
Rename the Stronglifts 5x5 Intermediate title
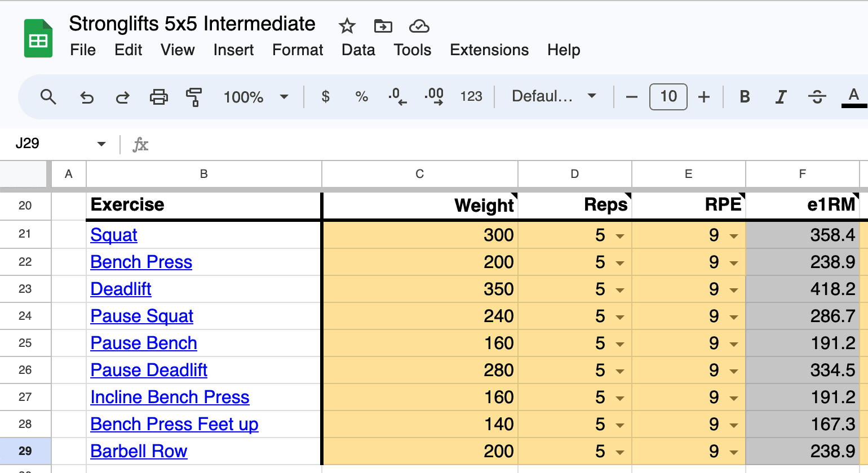pyautogui.click(x=192, y=24)
